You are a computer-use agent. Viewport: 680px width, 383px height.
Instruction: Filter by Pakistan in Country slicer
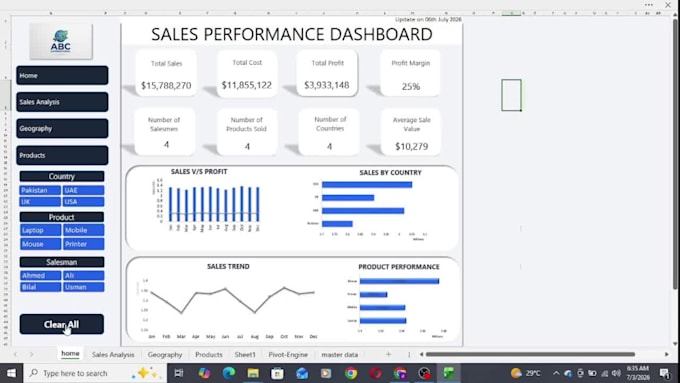(40, 190)
